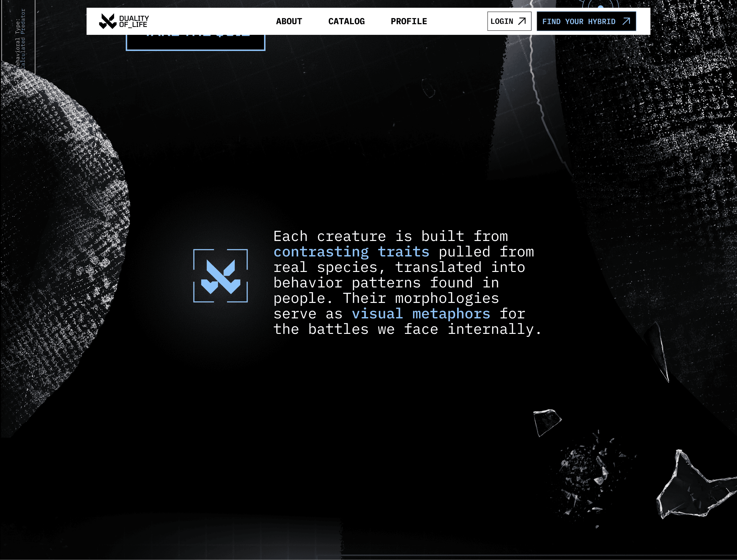Click the arrow icon in Find Your Hybrid
Image resolution: width=737 pixels, height=560 pixels.
click(626, 21)
